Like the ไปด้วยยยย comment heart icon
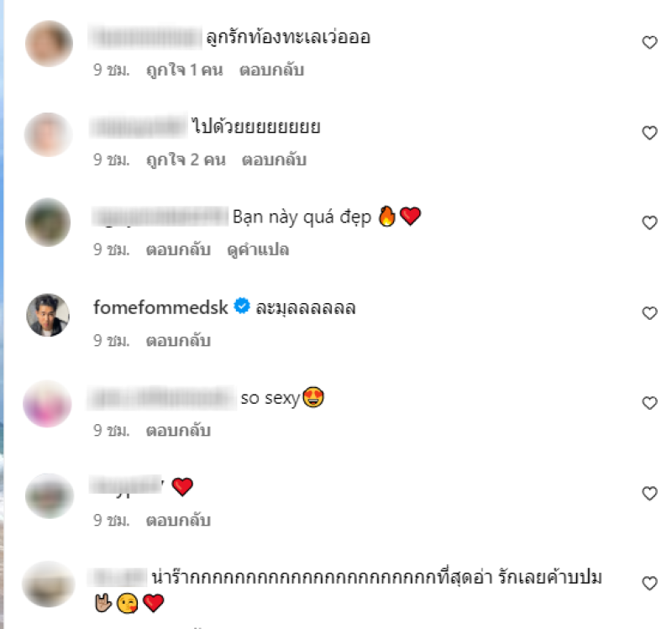Image resolution: width=672 pixels, height=629 pixels. click(x=649, y=133)
